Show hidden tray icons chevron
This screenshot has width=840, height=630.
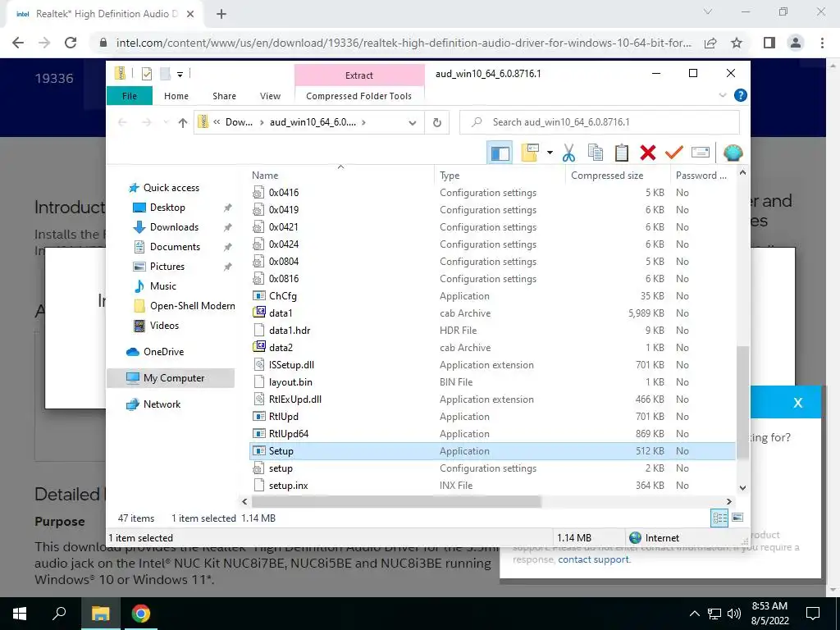694,614
